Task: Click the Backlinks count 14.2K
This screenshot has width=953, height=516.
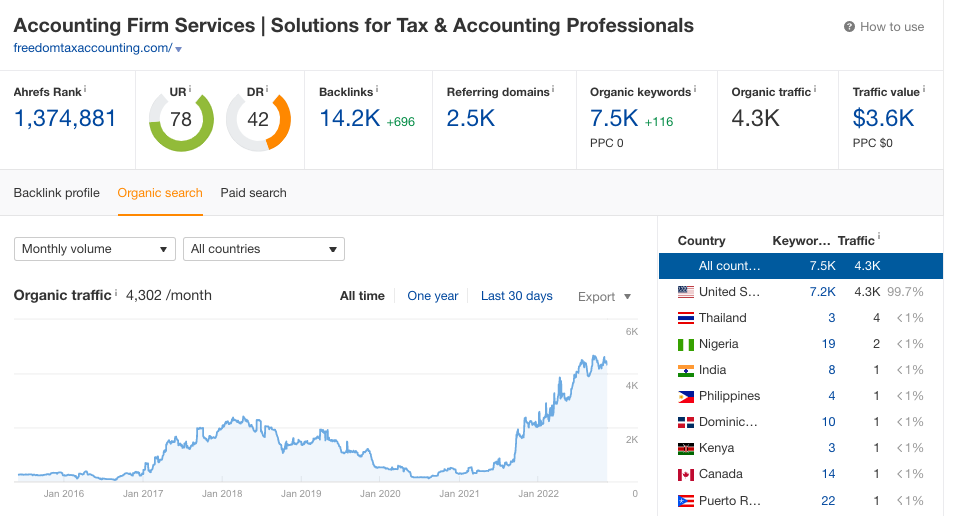Action: (350, 119)
